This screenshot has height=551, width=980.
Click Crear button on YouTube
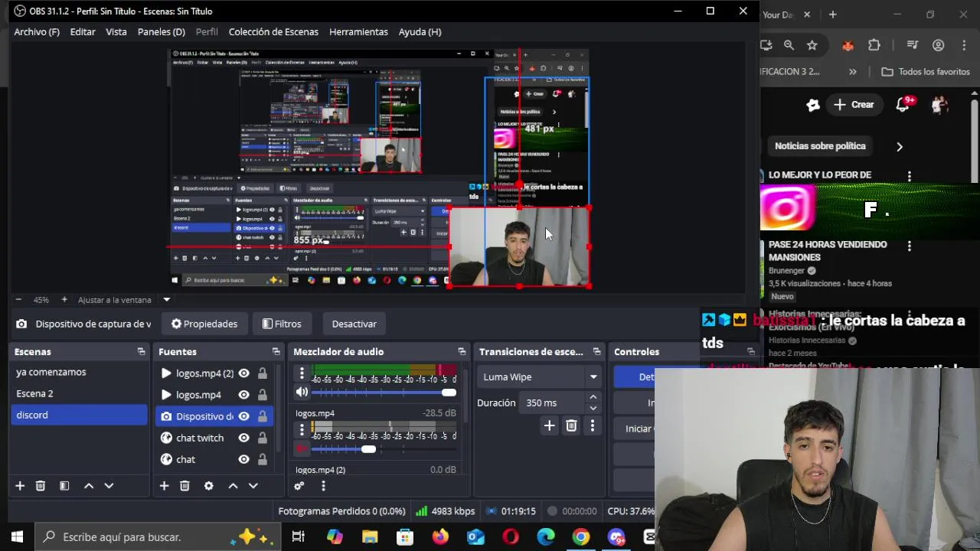click(x=854, y=105)
